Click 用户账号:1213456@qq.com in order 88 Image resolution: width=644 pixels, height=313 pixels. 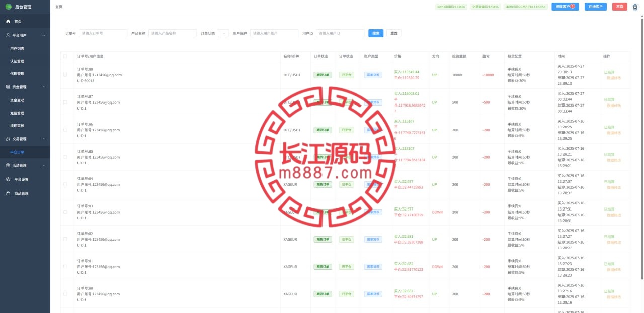coord(99,75)
